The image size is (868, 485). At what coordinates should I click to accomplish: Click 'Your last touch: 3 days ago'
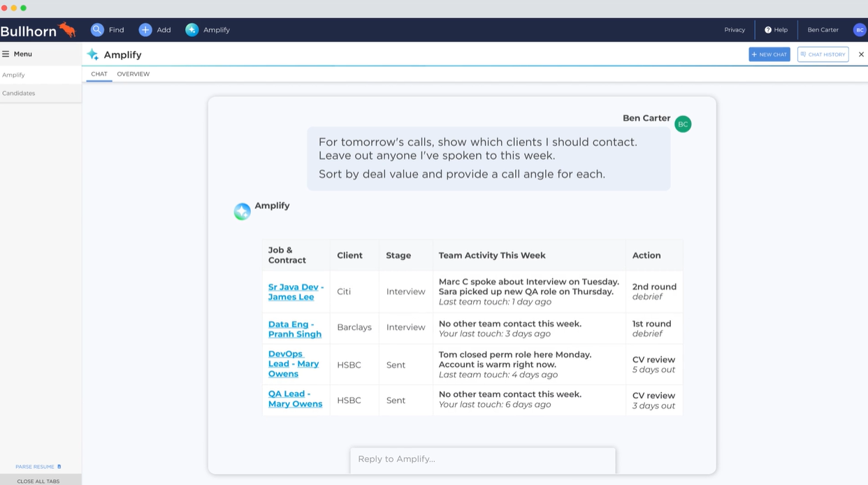coord(495,334)
